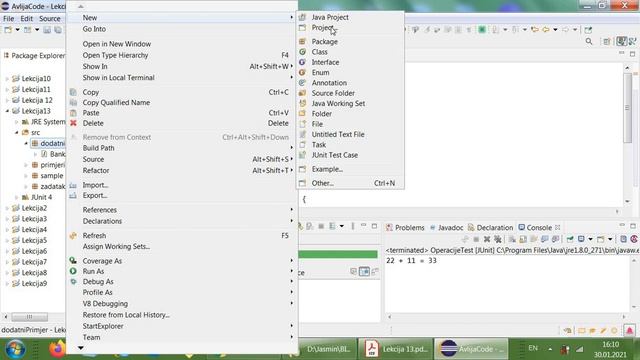
Task: Create a new Enum
Action: coord(320,72)
